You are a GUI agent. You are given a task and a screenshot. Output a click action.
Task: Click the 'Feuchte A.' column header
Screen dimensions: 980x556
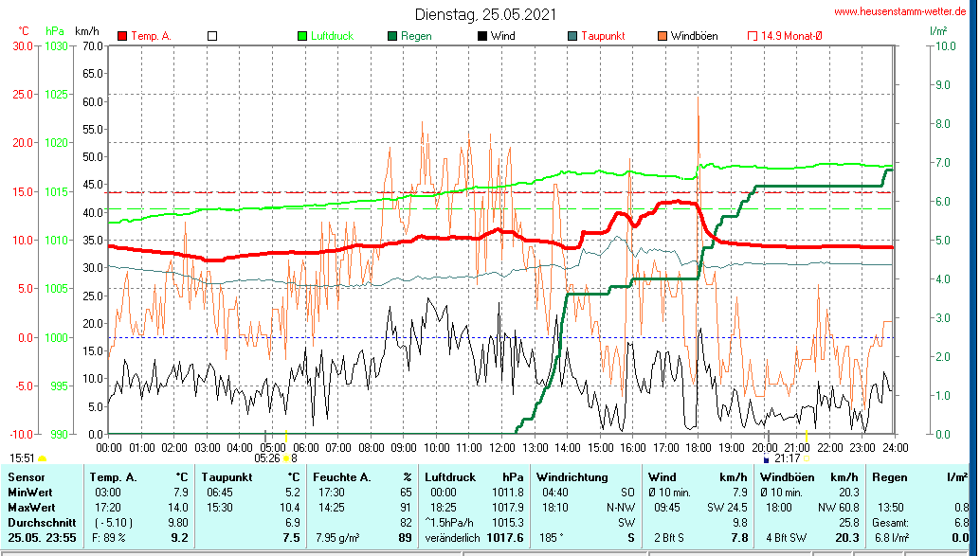click(x=342, y=477)
